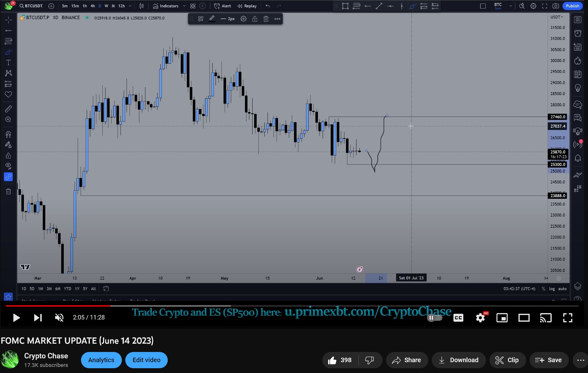Switch to the 15m timeframe
Image resolution: width=588 pixels, height=373 pixels.
pyautogui.click(x=75, y=6)
